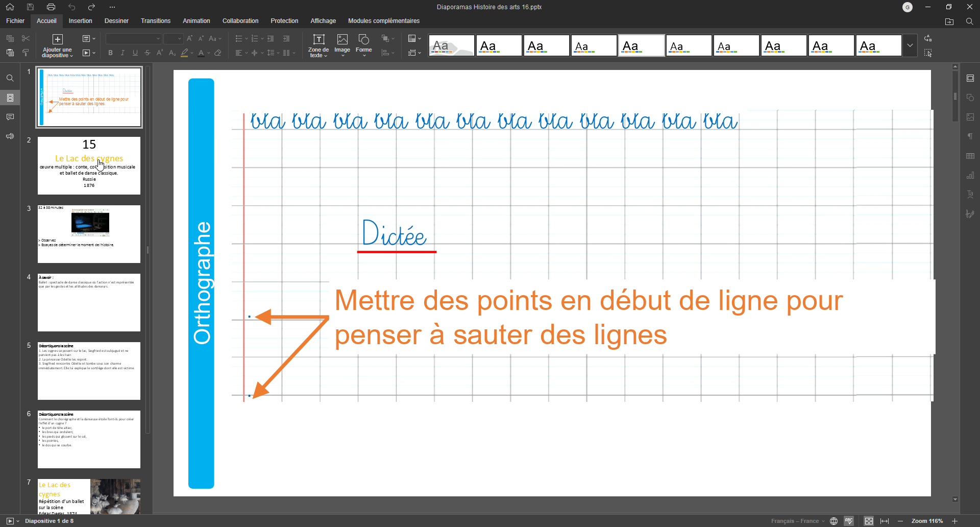Switch to the Transitions tab
Viewport: 980px width, 527px height.
point(156,21)
